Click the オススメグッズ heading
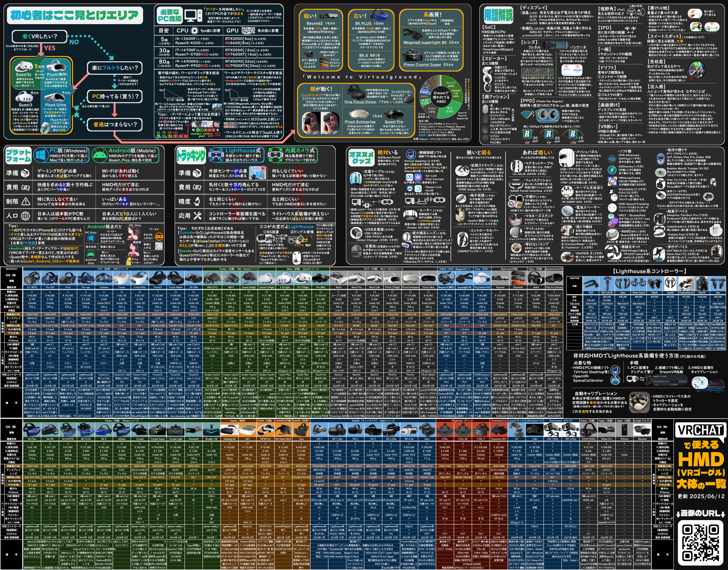Screen dimensions: 728x570 coord(361,158)
